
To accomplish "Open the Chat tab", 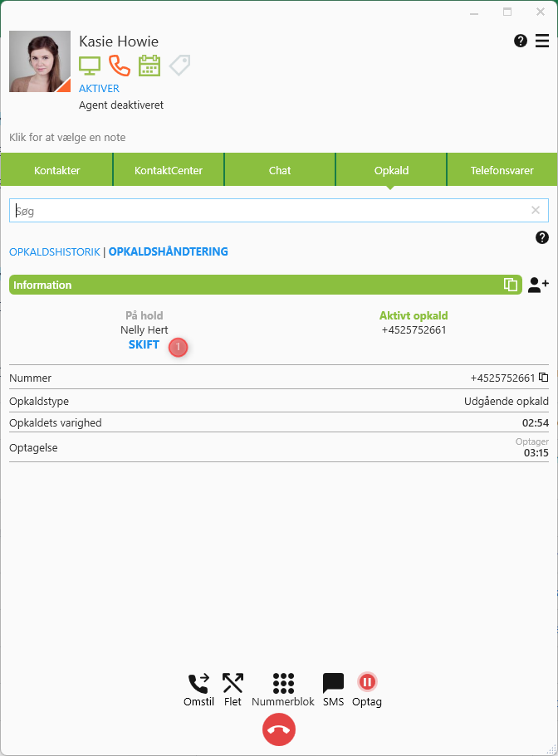I will (280, 170).
